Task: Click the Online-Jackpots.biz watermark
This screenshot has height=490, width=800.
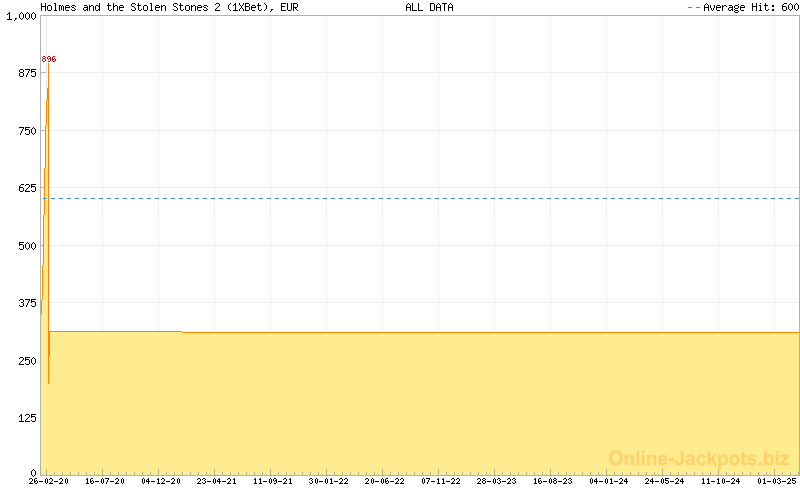Action: click(699, 458)
